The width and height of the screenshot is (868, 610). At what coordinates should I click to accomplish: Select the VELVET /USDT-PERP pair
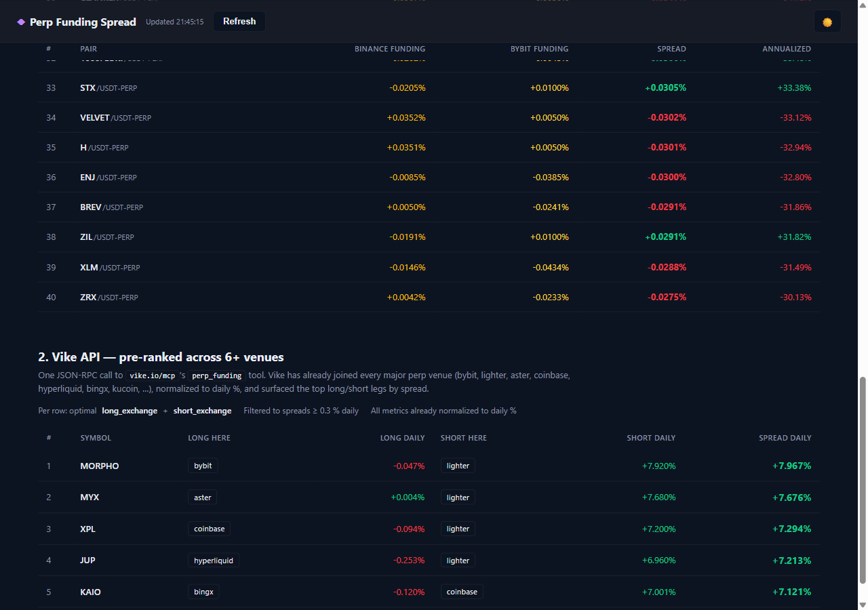(115, 117)
